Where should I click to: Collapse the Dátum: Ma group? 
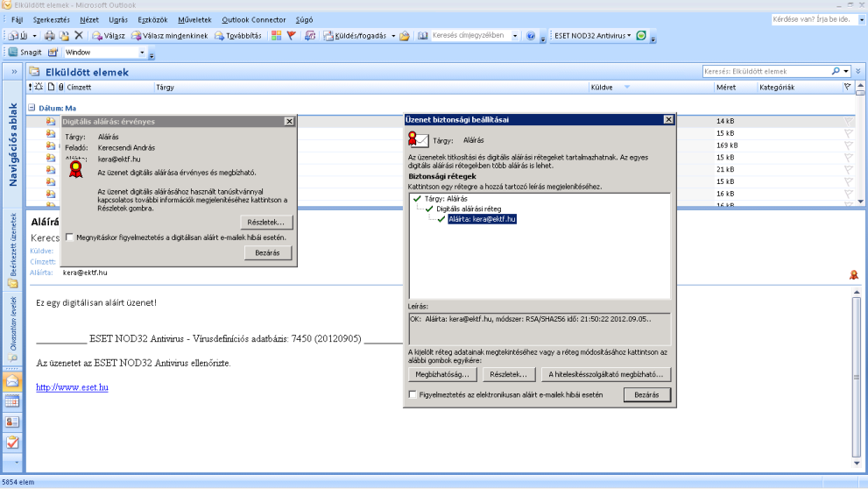tap(32, 108)
